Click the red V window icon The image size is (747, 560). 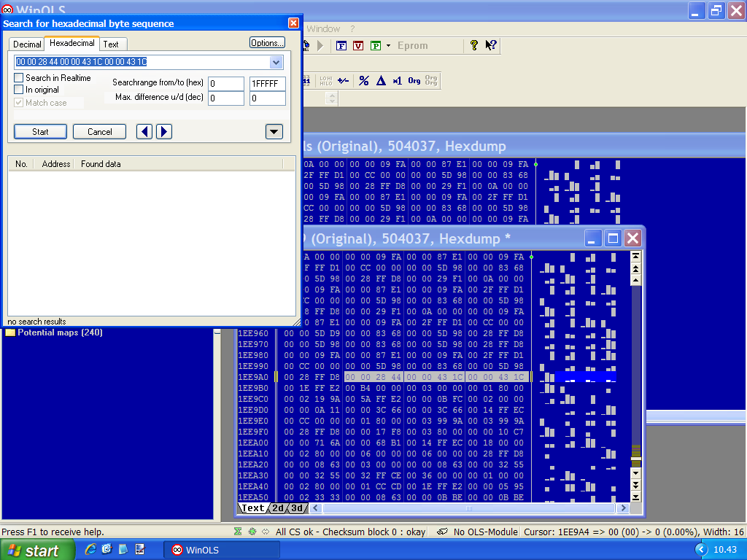[358, 46]
